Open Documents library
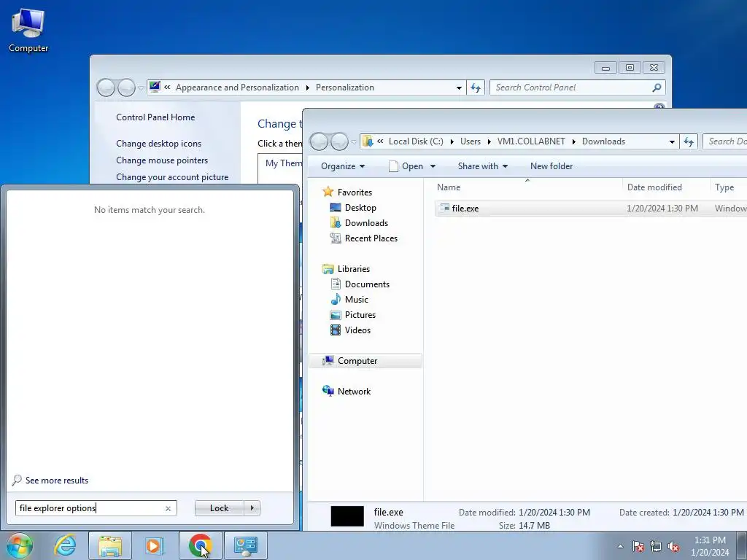This screenshot has height=560, width=747. click(367, 284)
